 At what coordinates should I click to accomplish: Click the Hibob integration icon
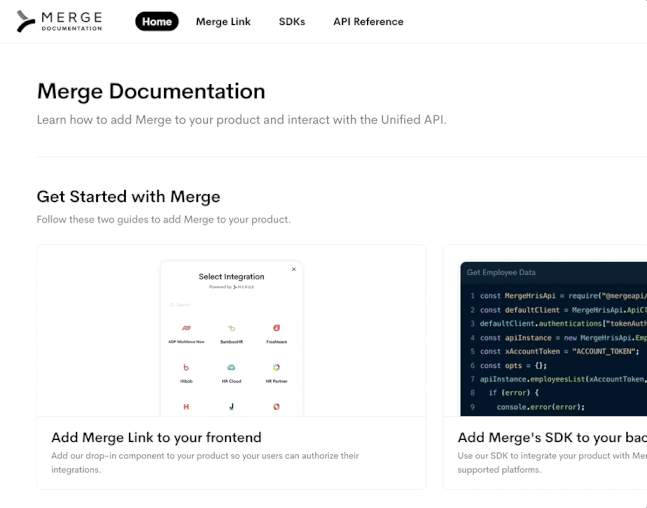[x=186, y=367]
